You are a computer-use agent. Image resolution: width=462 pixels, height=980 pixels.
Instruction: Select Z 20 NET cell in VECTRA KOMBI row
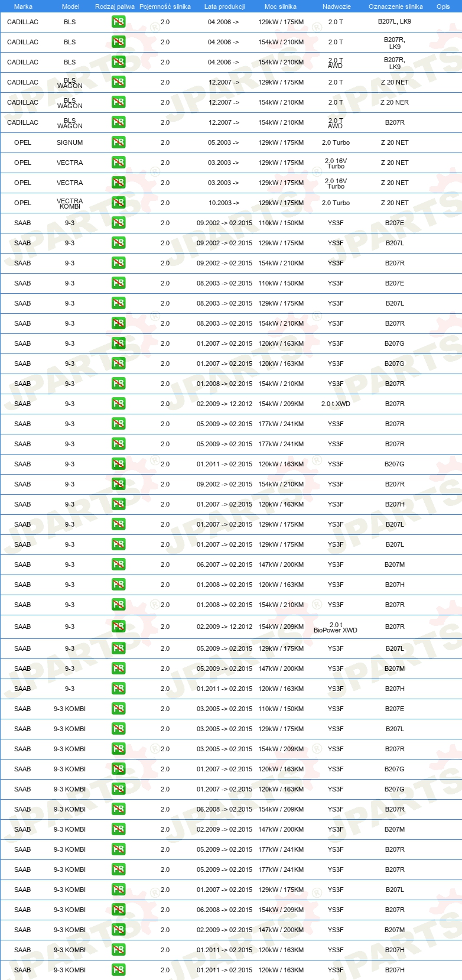tap(395, 203)
